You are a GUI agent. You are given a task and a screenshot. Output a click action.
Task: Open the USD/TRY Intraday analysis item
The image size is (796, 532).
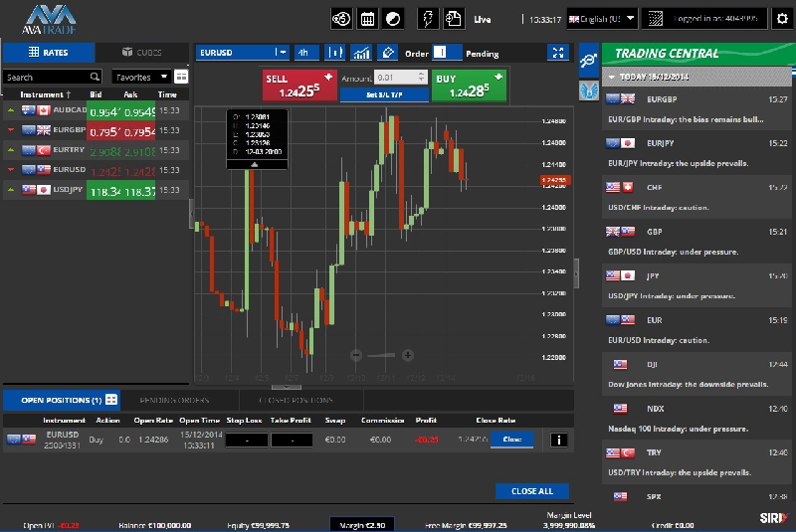[x=696, y=462]
